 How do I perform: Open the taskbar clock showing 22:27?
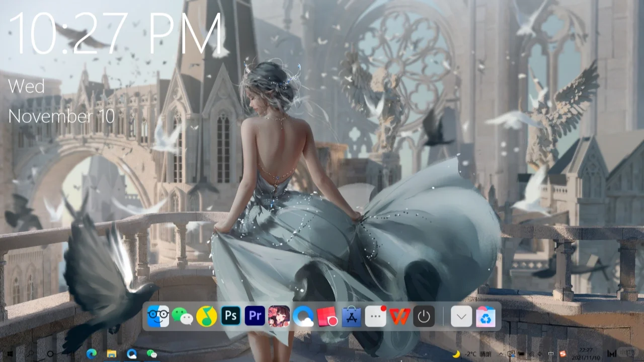(x=586, y=354)
